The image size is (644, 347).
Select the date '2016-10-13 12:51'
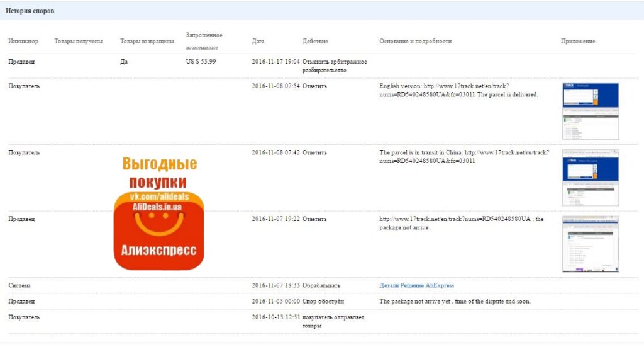click(275, 317)
